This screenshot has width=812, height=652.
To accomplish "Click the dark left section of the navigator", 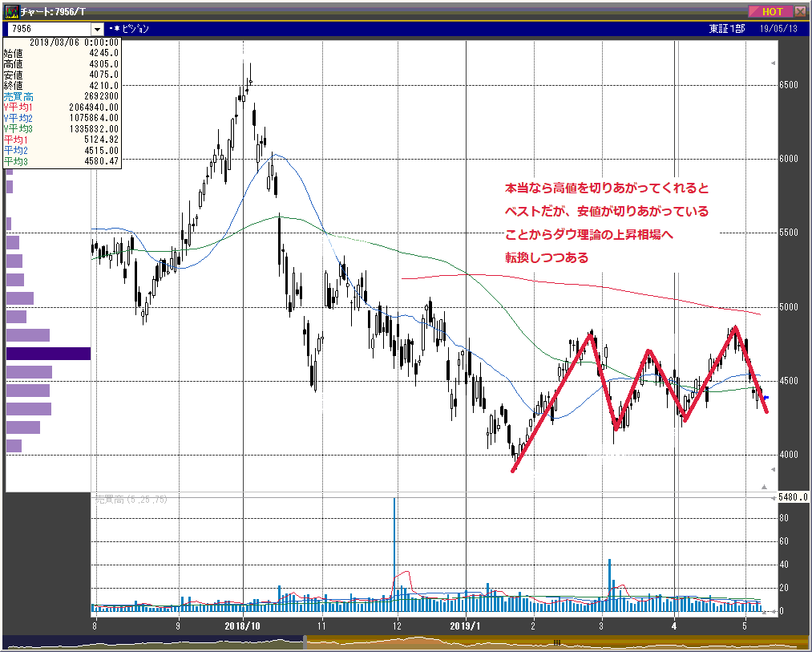I will (153, 642).
